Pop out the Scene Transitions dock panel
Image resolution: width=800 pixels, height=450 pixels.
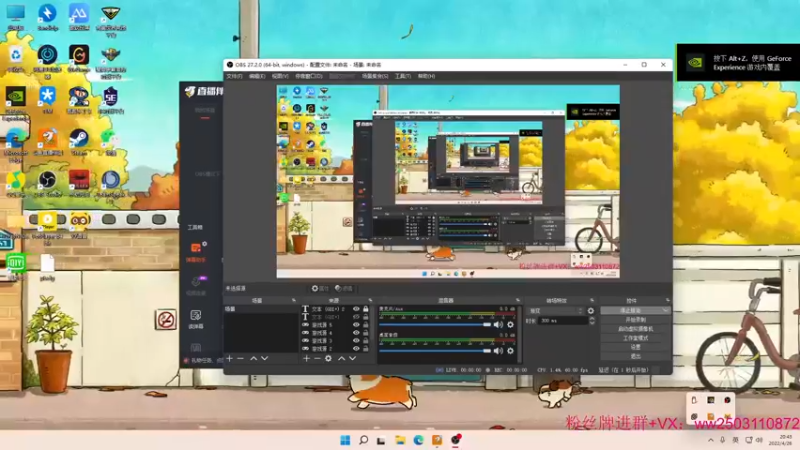[592, 301]
